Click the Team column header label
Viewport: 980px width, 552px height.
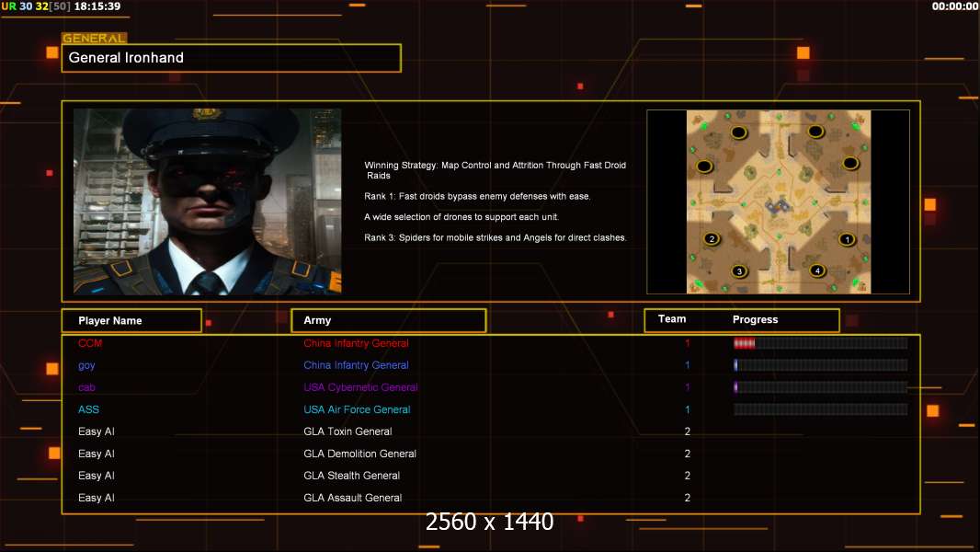point(672,319)
